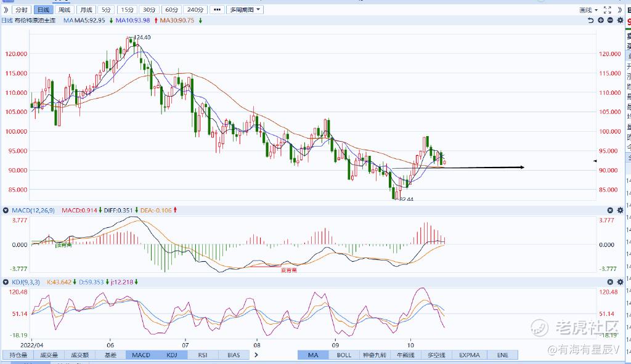Zoom in chart with plus icon
Screen dimensions: 631x364
tap(601, 20)
